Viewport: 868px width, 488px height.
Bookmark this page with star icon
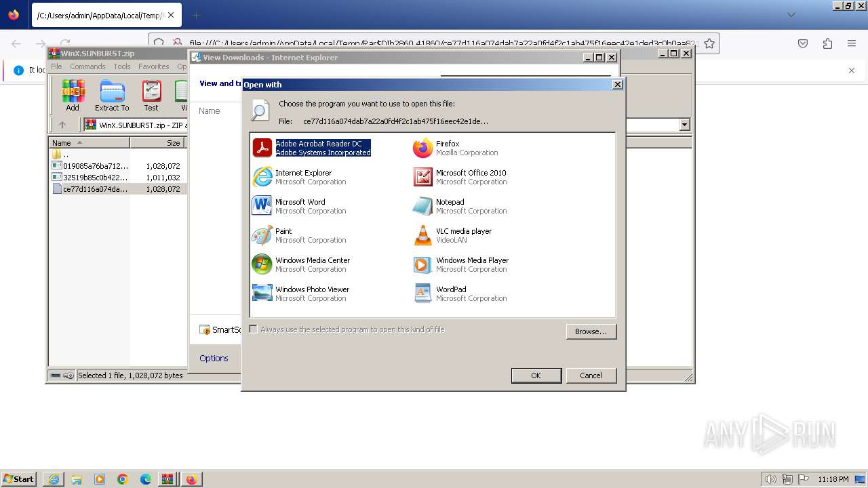pos(709,43)
